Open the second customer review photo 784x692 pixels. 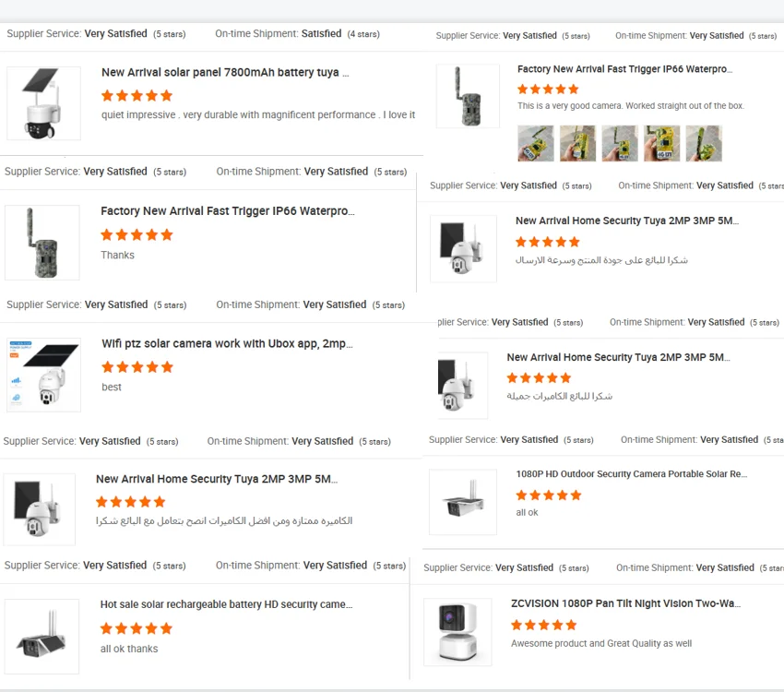click(577, 143)
